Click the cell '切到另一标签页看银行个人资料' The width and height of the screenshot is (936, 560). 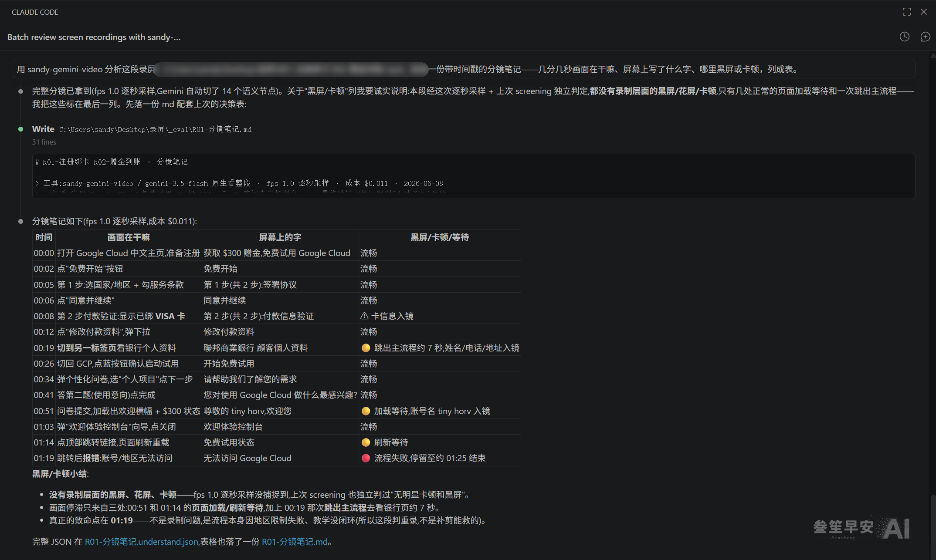[129, 348]
